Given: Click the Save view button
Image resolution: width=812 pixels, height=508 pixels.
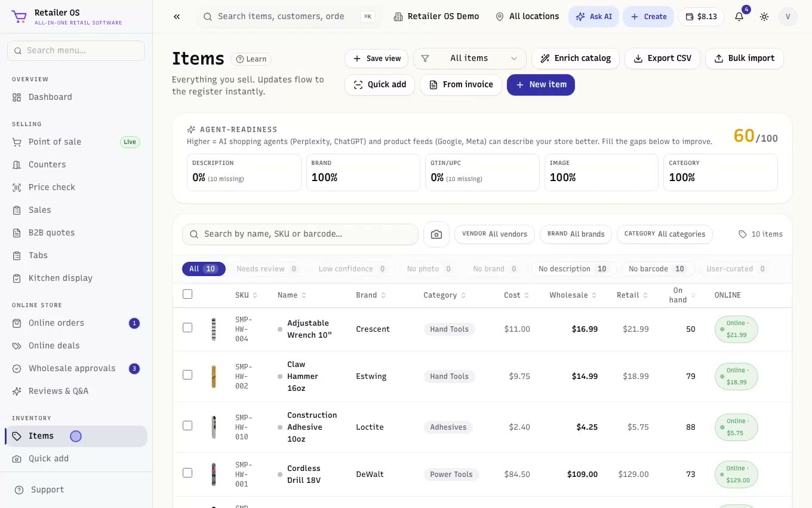Looking at the screenshot, I should coord(377,59).
